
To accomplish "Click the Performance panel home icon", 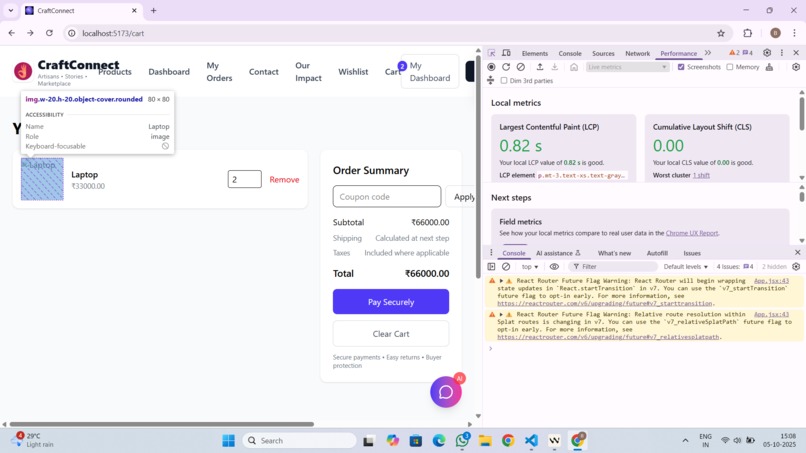I will [x=574, y=67].
